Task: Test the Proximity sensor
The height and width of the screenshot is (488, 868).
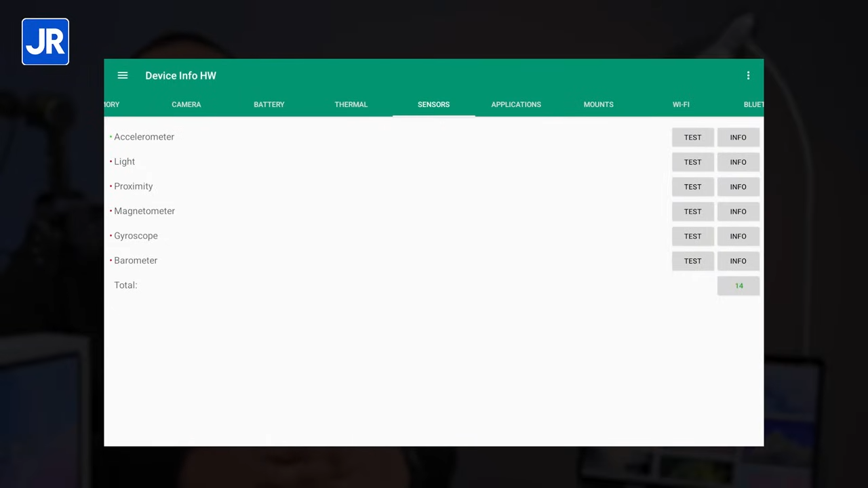Action: click(x=692, y=187)
